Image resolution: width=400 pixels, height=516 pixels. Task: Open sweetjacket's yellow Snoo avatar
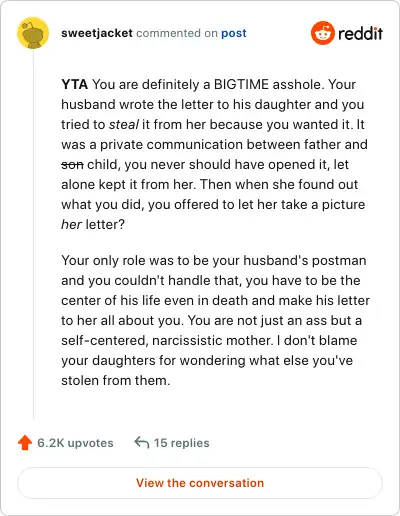click(33, 33)
